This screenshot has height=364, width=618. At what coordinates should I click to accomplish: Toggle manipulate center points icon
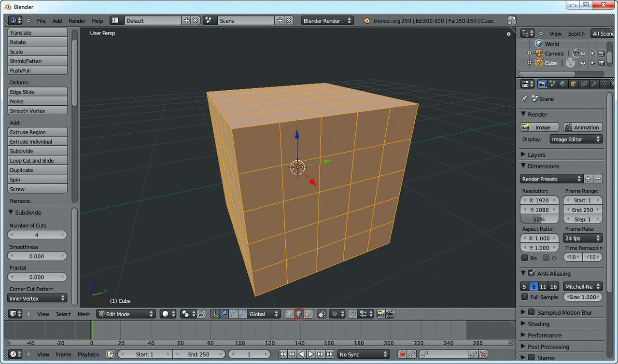pos(201,314)
